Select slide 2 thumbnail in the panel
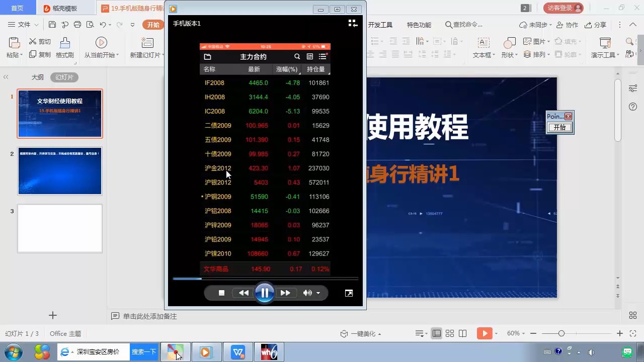This screenshot has height=362, width=644. coord(60,171)
